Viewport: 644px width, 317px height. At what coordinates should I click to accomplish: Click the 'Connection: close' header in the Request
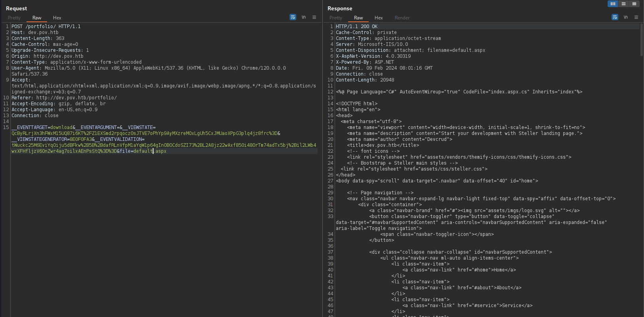[35, 116]
